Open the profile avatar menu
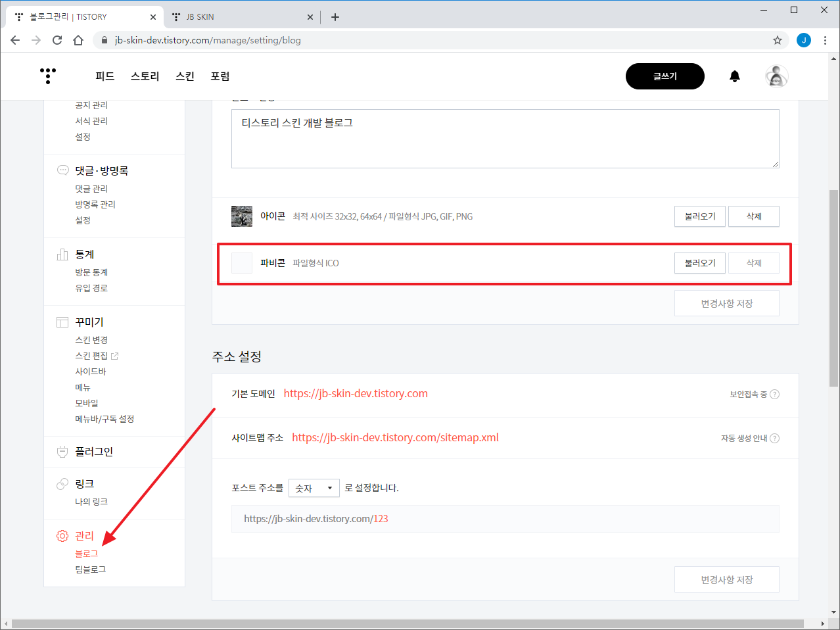Viewport: 840px width, 630px height. [777, 76]
